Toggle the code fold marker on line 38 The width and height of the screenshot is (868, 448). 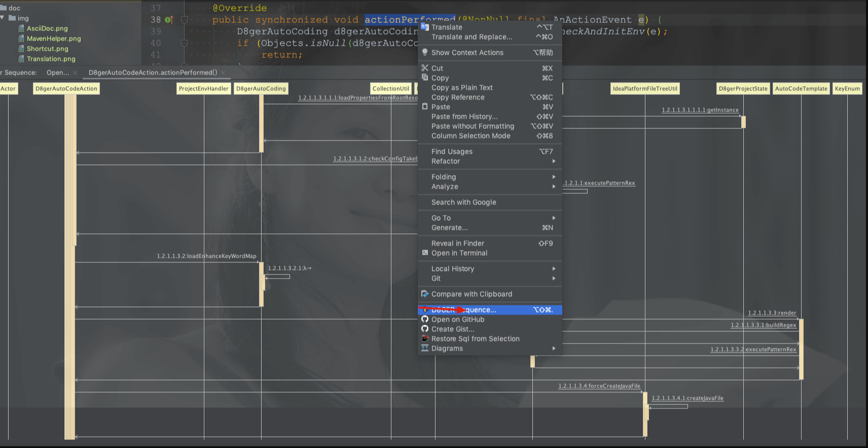coord(184,20)
